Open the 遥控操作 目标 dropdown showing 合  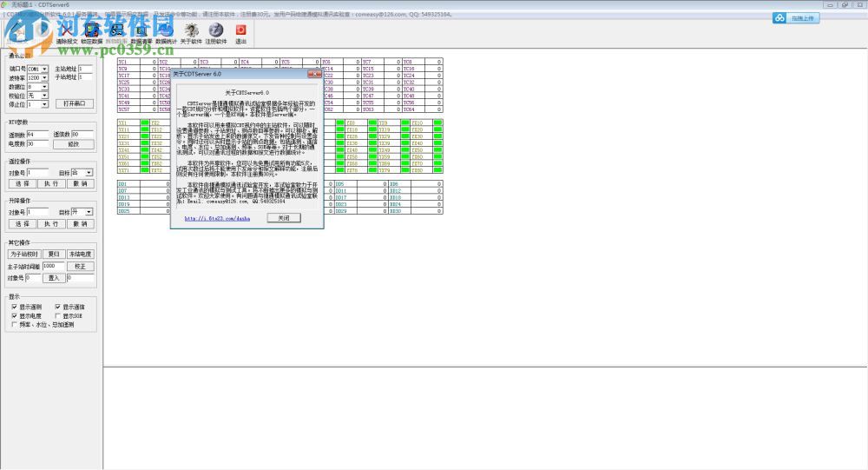(89, 173)
